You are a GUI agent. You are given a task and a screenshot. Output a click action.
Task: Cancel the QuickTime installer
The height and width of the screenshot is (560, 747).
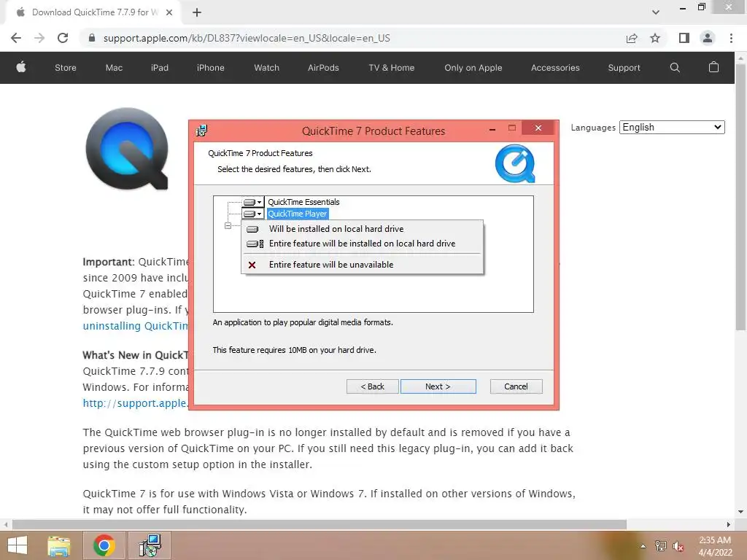pyautogui.click(x=516, y=386)
